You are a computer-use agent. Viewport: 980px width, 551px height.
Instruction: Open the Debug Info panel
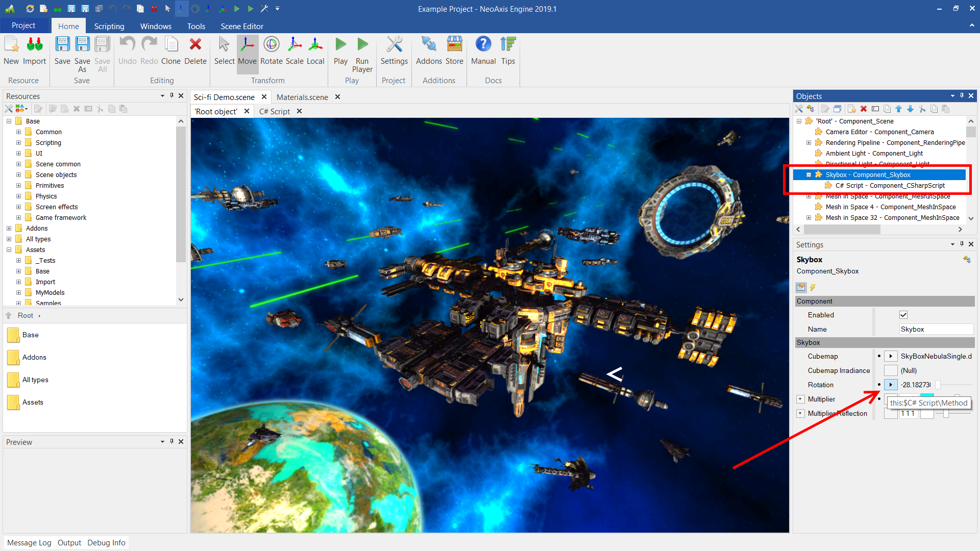pyautogui.click(x=106, y=542)
